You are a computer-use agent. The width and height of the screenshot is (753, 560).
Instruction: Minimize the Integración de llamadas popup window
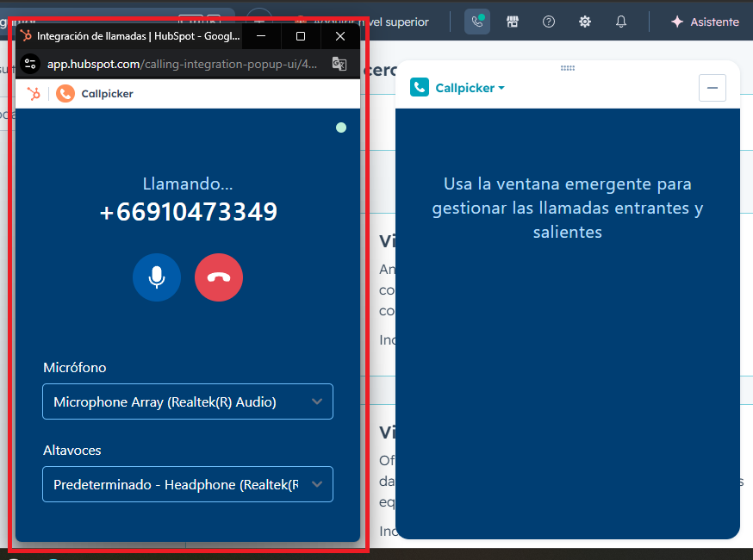[x=261, y=36]
